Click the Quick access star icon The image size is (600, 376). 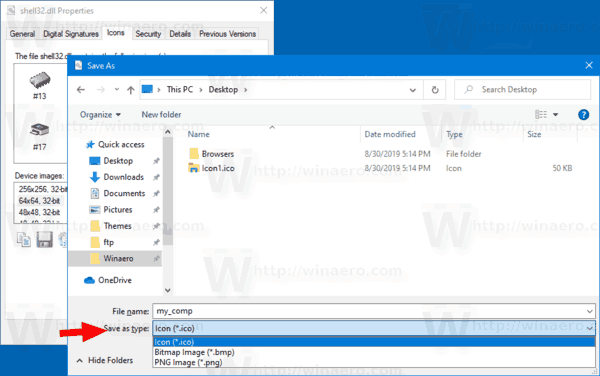point(90,145)
